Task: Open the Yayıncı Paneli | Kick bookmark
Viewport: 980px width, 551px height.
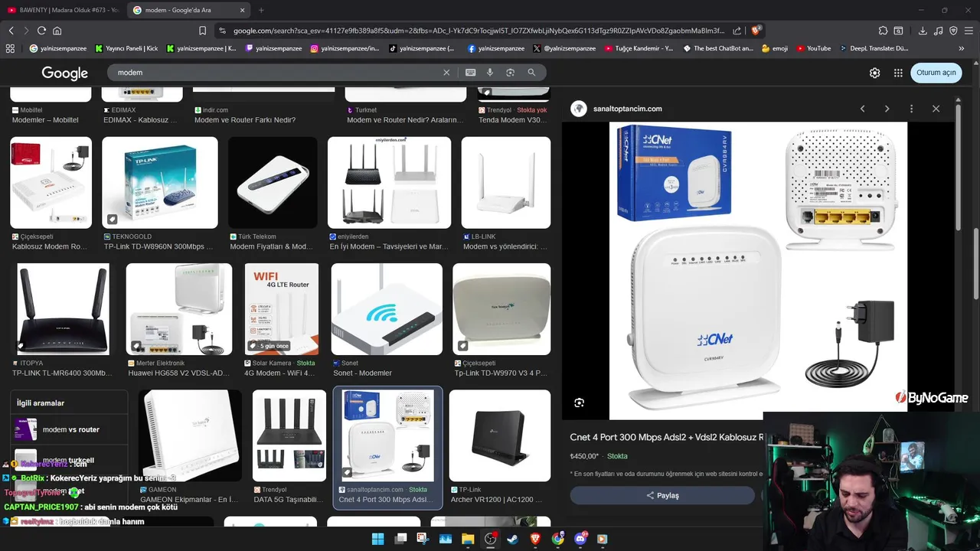Action: [126, 48]
